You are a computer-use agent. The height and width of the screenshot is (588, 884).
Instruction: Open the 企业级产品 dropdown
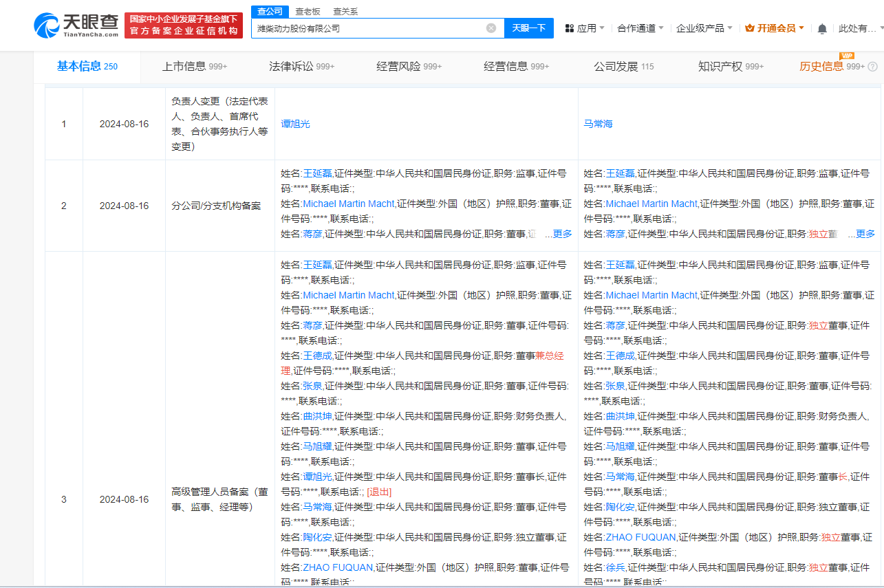[704, 28]
